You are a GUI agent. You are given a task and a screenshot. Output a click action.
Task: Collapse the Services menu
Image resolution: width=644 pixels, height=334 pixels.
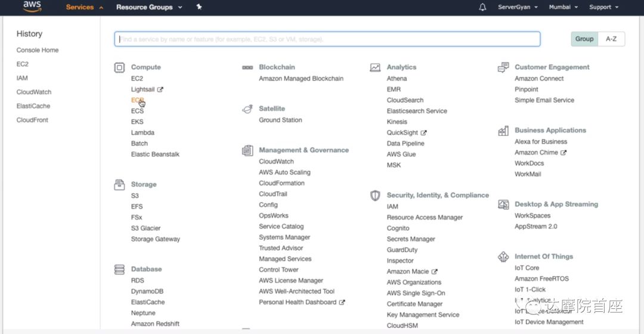click(x=84, y=7)
